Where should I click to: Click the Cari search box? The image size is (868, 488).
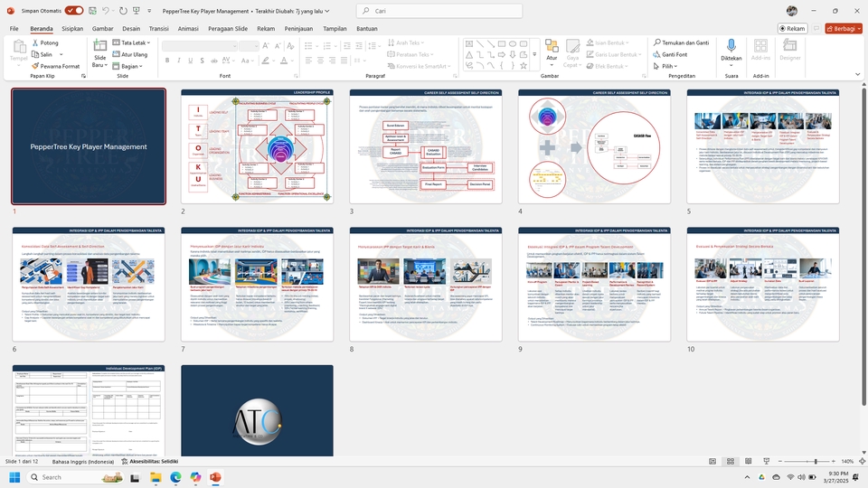[x=439, y=11]
